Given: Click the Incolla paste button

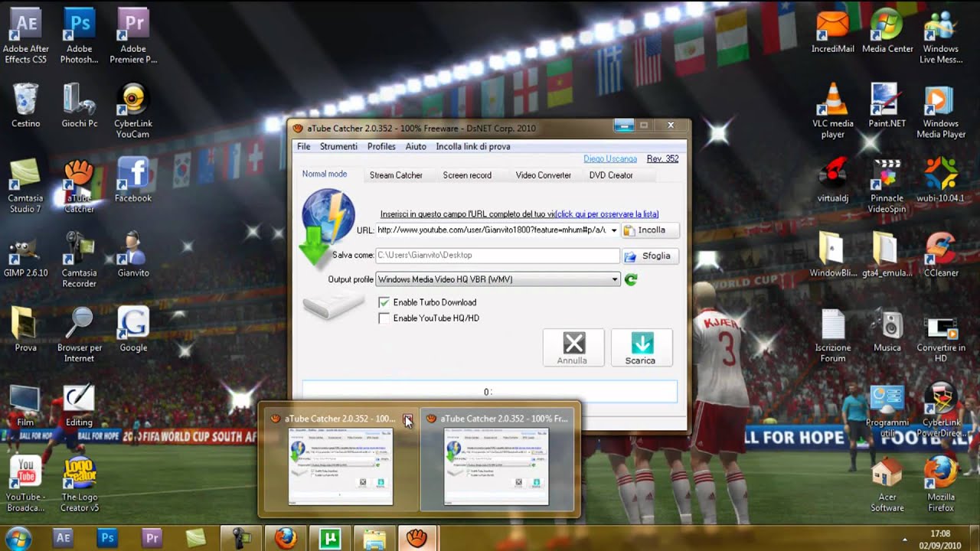Looking at the screenshot, I should [x=649, y=230].
